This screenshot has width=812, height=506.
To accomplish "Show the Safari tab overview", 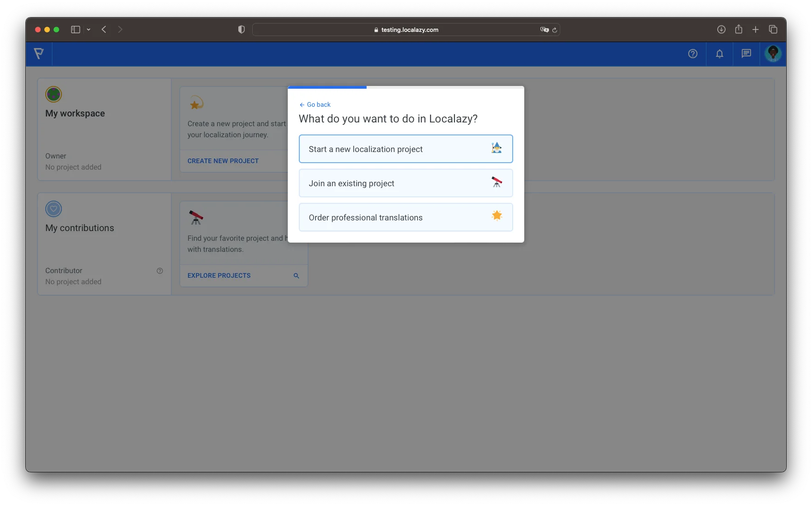I will click(773, 30).
